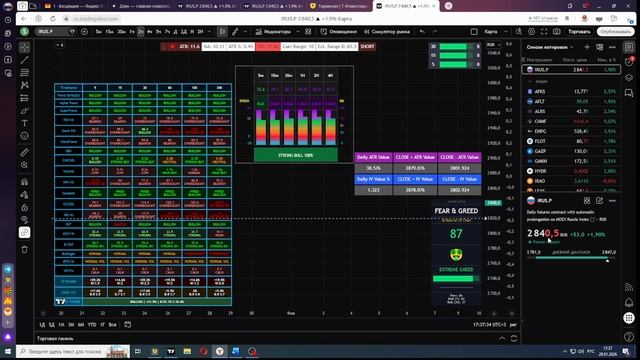Open chart settings gear icon
Screen dimensions: 640x360
point(531,31)
